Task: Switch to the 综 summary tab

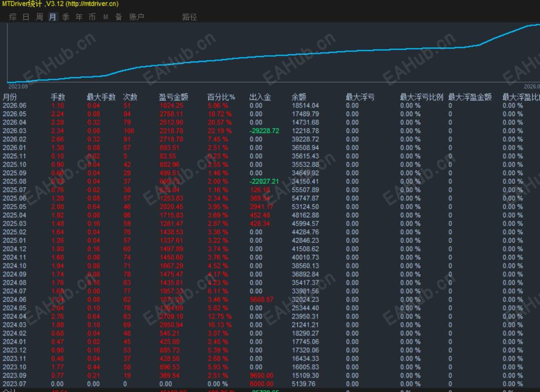Action: tap(13, 17)
